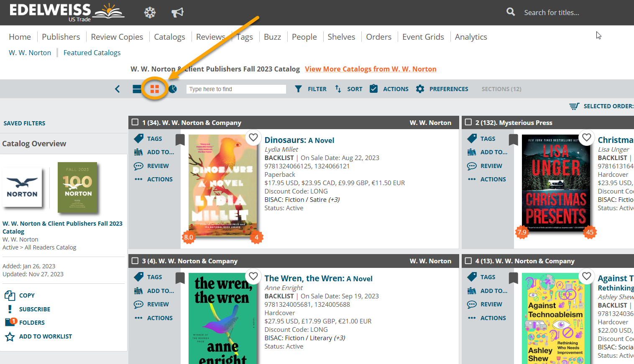Viewport: 634px width, 364px height.
Task: Click View More Catalogs from W. W. Norton
Action: (370, 69)
